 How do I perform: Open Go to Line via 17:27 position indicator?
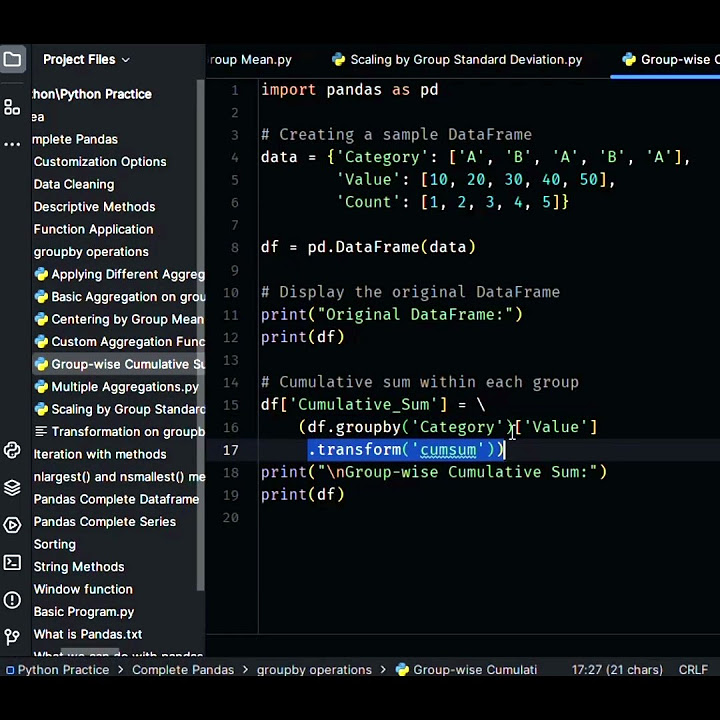(617, 669)
